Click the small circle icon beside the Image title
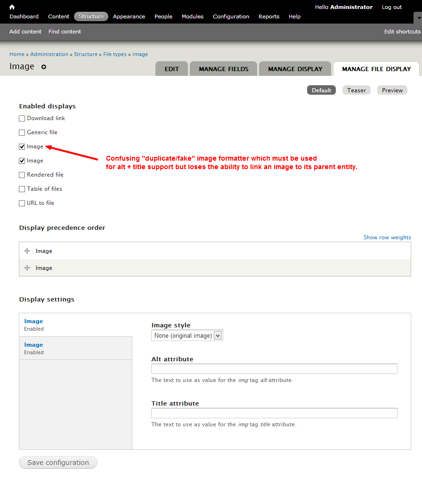Screen dimensions: 422x504 (x=43, y=67)
